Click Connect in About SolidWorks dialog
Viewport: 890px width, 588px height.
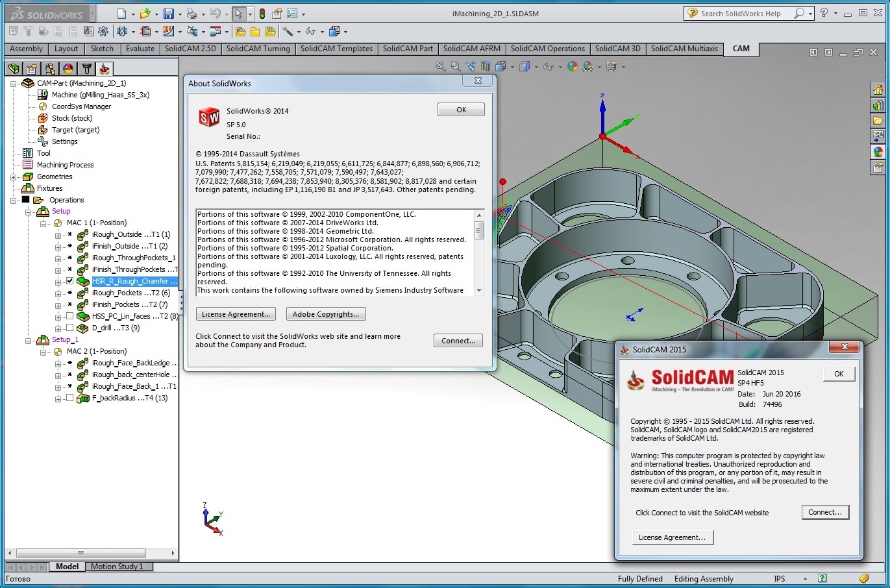click(x=458, y=341)
